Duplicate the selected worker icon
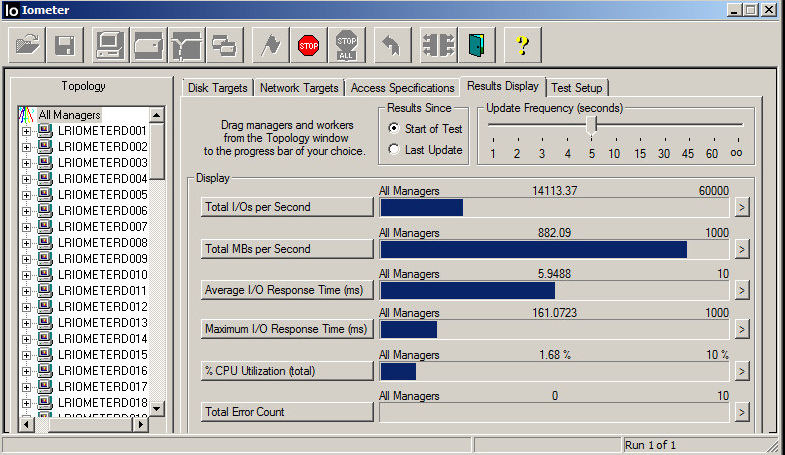The height and width of the screenshot is (455, 785). point(225,45)
